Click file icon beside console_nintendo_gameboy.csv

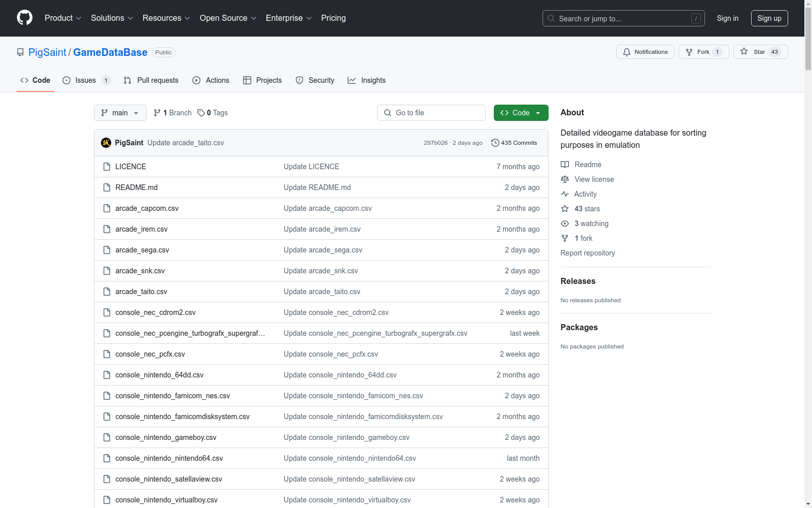107,437
